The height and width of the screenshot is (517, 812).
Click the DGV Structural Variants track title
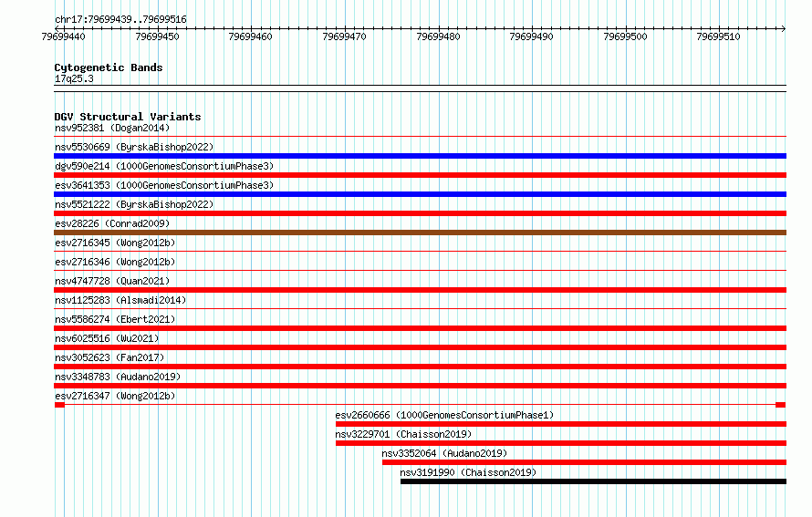128,117
